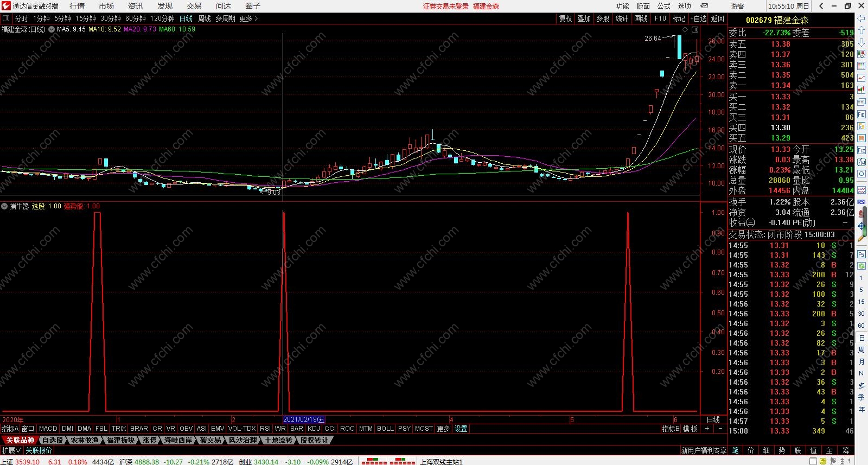Open the 行情 menu
Viewport: 868px width, 465px height.
coord(77,6)
